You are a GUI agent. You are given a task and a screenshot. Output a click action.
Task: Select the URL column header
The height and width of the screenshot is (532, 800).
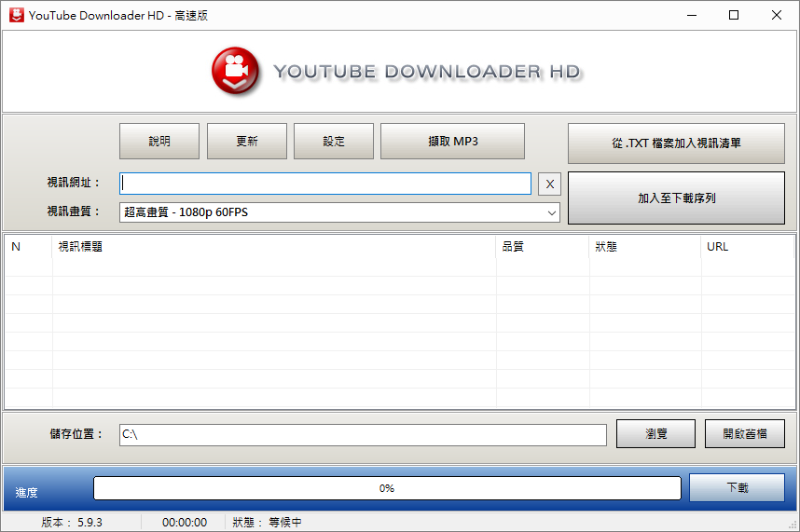click(x=746, y=247)
